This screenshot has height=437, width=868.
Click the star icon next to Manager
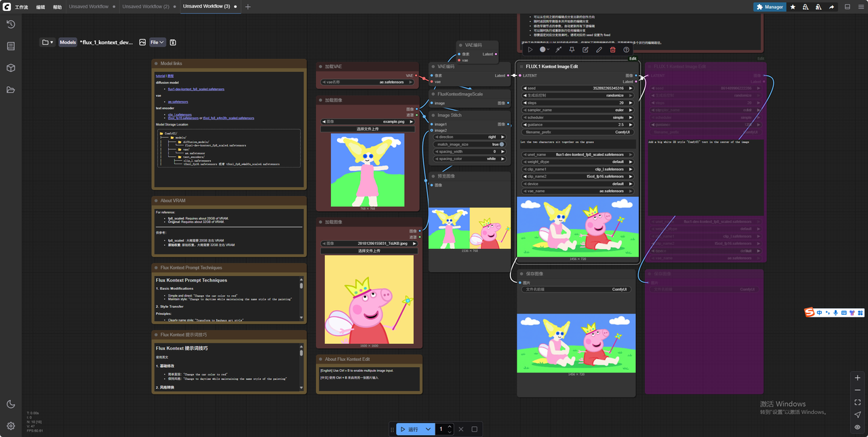point(793,7)
